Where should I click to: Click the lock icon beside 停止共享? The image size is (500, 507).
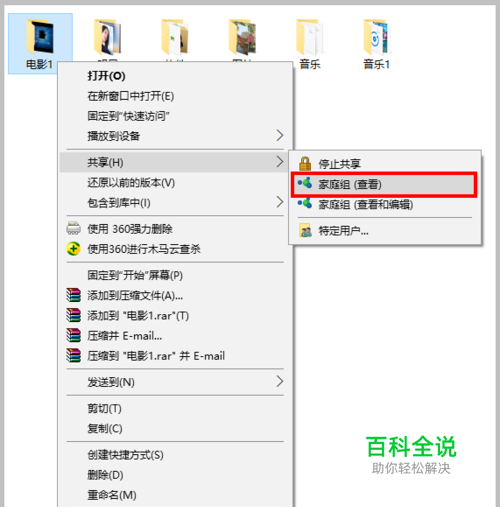tap(305, 164)
